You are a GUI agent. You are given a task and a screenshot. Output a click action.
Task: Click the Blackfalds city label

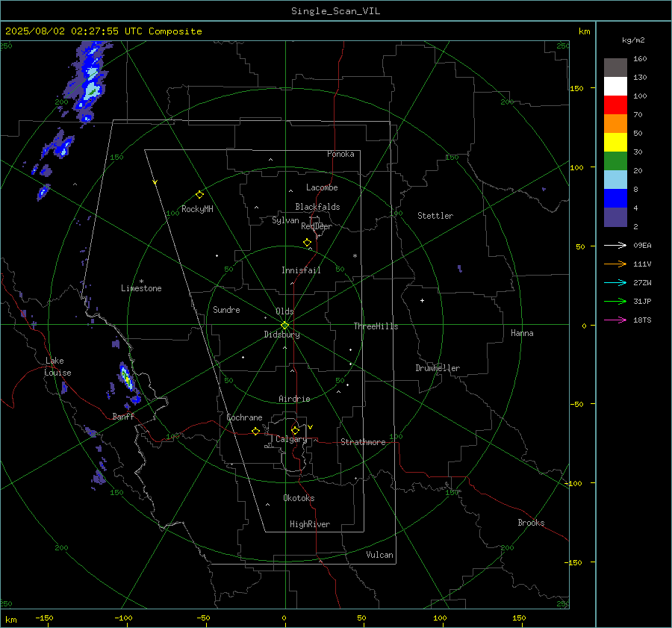click(317, 207)
